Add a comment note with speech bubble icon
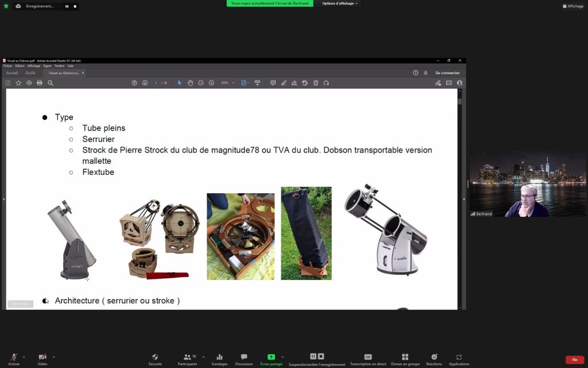 pos(273,83)
